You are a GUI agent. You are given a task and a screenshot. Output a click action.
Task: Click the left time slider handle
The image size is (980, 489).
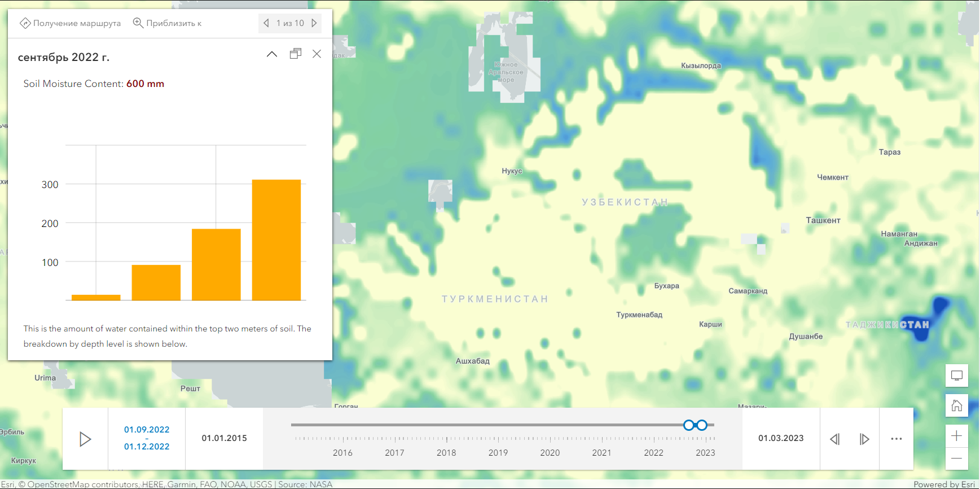[688, 425]
